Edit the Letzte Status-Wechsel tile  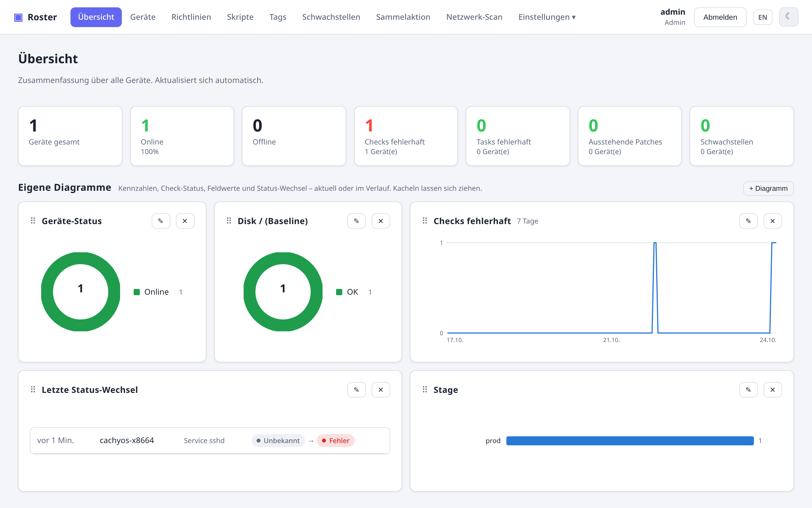[x=356, y=389]
